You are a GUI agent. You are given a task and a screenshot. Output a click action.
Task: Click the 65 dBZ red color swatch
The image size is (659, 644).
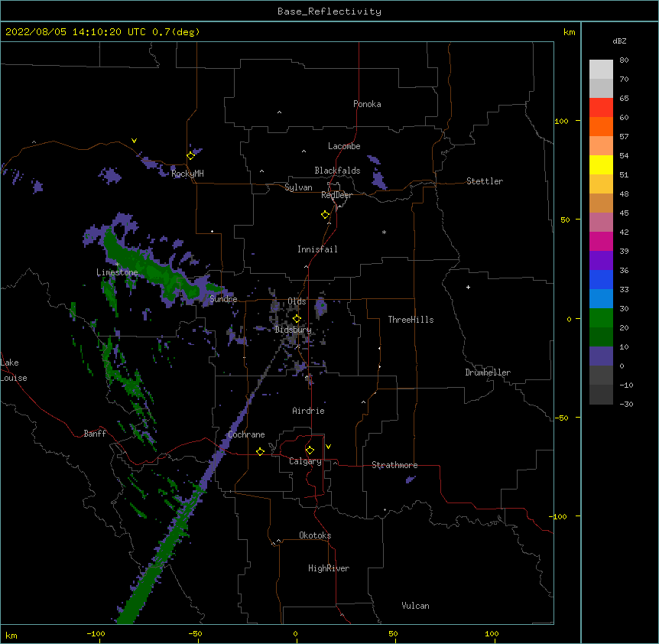(x=601, y=107)
